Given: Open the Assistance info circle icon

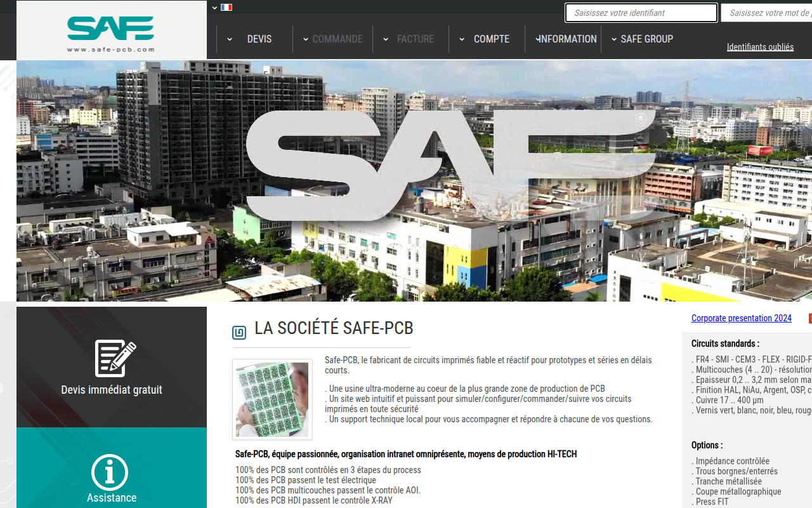Looking at the screenshot, I should point(110,472).
